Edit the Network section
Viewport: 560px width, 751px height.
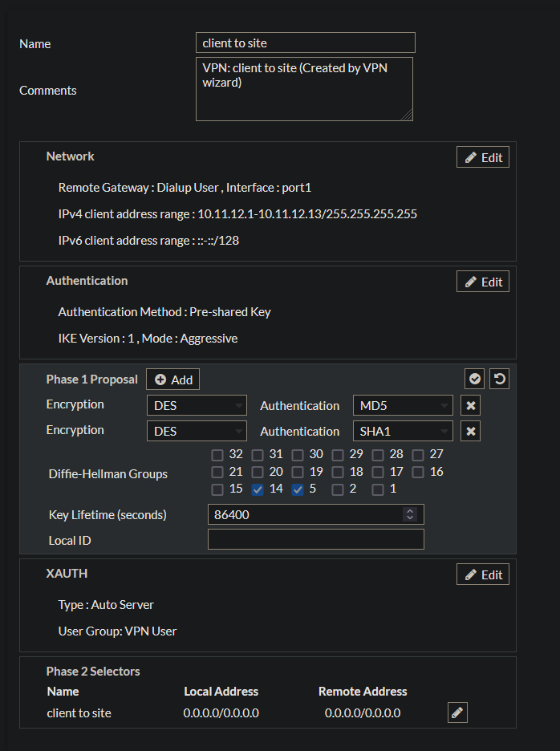[483, 157]
